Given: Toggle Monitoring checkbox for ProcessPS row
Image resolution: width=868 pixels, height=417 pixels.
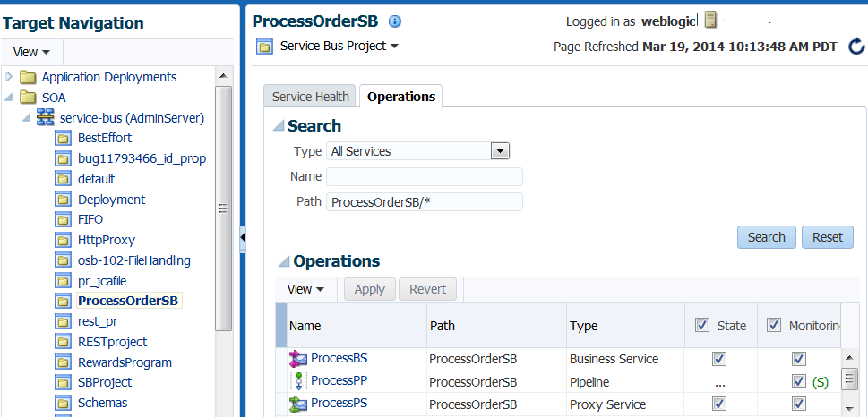Looking at the screenshot, I should pos(799,404).
